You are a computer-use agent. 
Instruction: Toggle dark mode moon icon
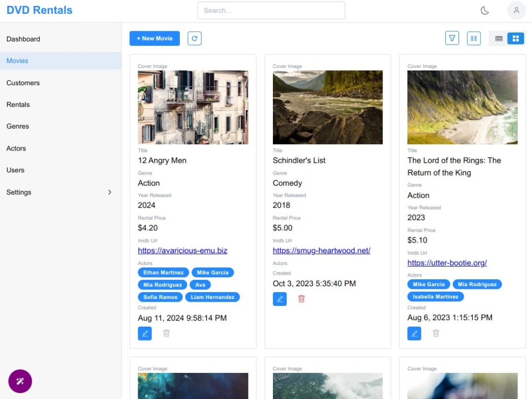point(485,11)
